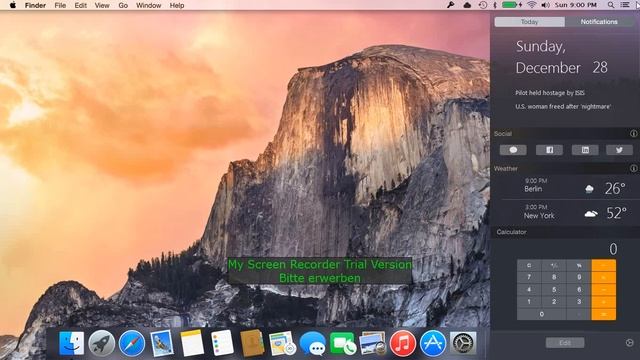Open Finder from the Dock
The width and height of the screenshot is (640, 360).
71,343
